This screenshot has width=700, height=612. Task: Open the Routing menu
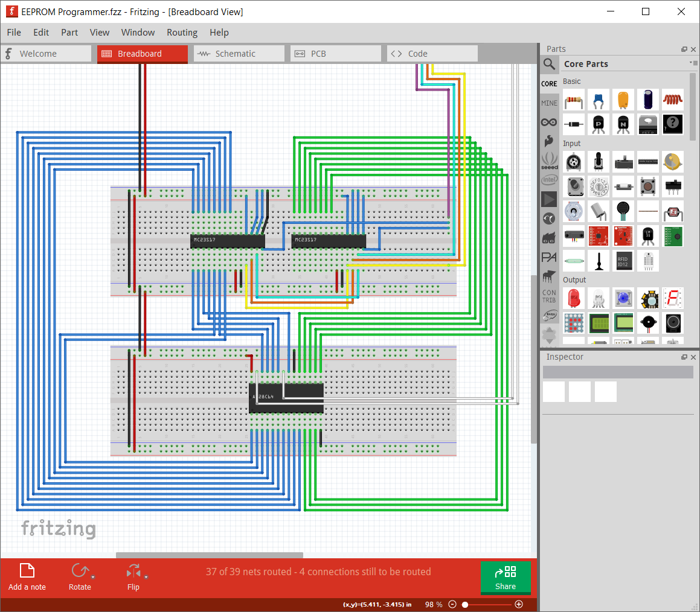(182, 33)
